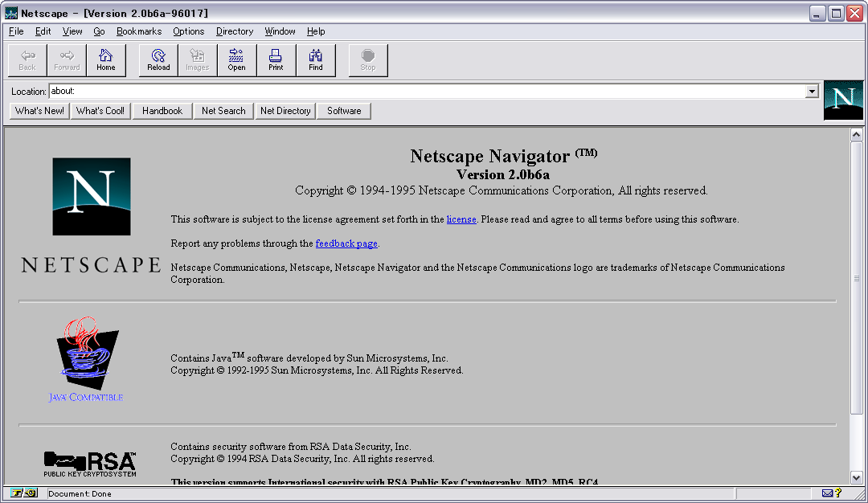Click the RSA Public Key Cryptosystem logo
The height and width of the screenshot is (503, 868).
coord(90,464)
